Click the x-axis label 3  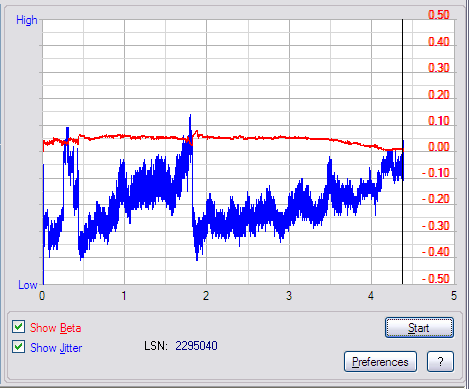pyautogui.click(x=289, y=296)
